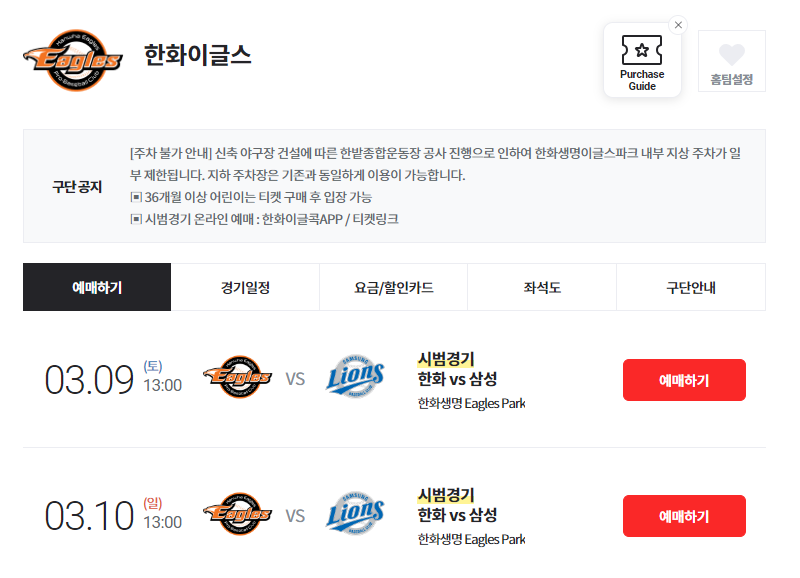Switch to the 경기일정 tab
The width and height of the screenshot is (800, 578).
[x=245, y=288]
